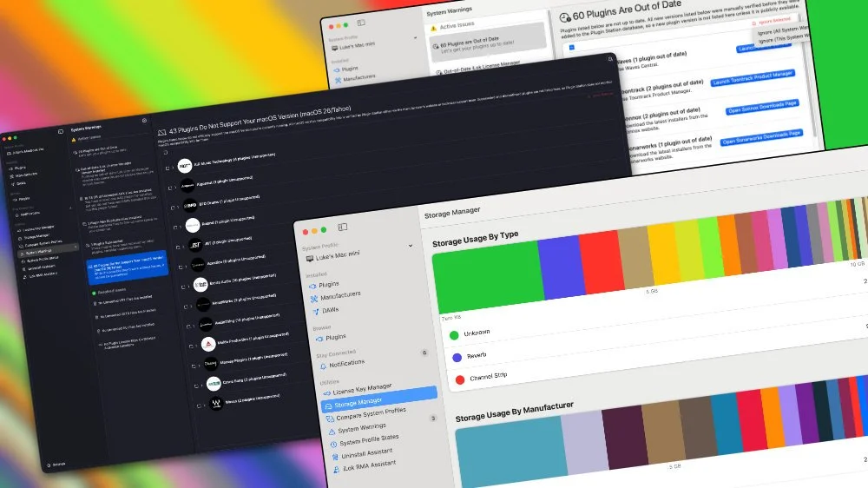
Task: Tick checkbox for AudioThing row
Action: 188,326
